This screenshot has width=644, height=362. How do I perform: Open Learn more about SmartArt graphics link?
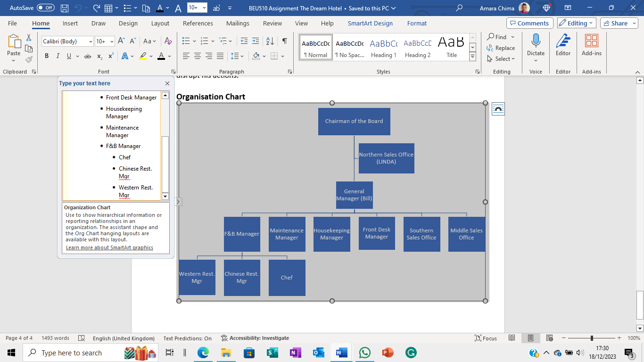tap(109, 247)
